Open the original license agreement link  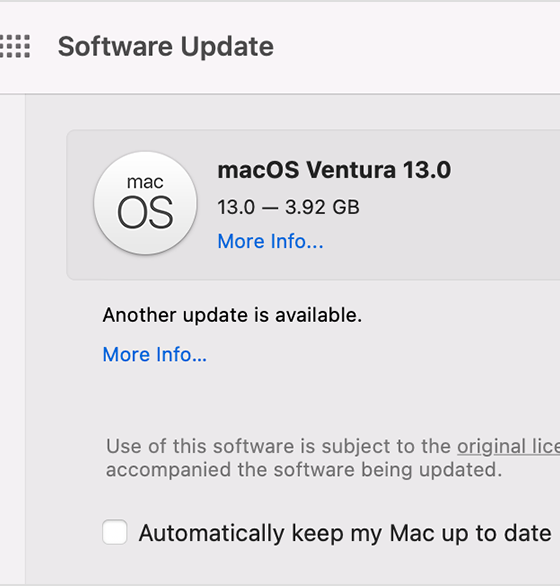(508, 446)
